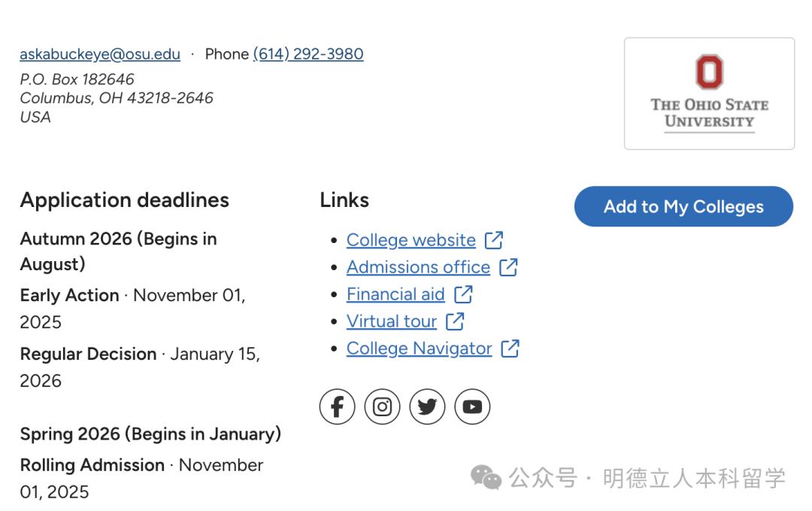Open the Financial aid link
The image size is (812, 511).
pyautogui.click(x=395, y=294)
